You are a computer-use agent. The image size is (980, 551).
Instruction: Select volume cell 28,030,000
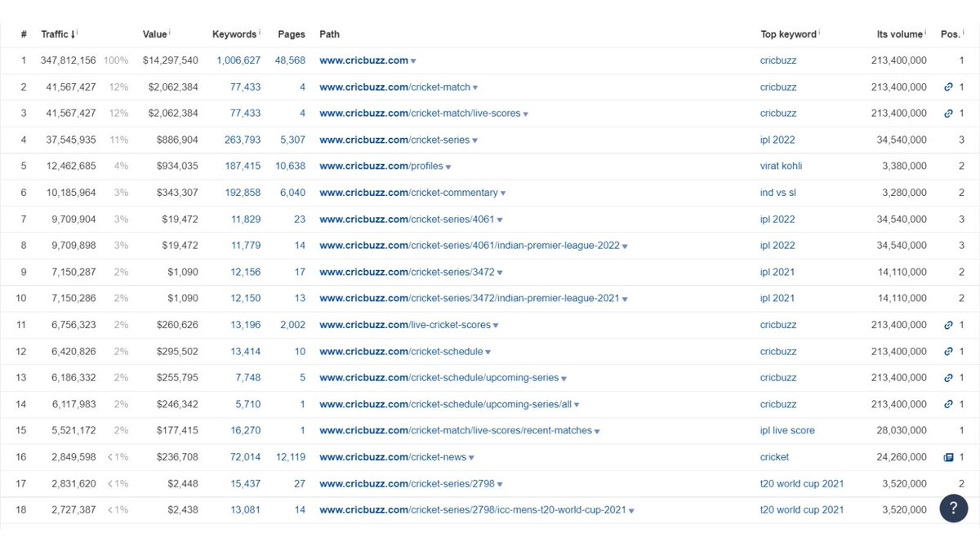(902, 430)
